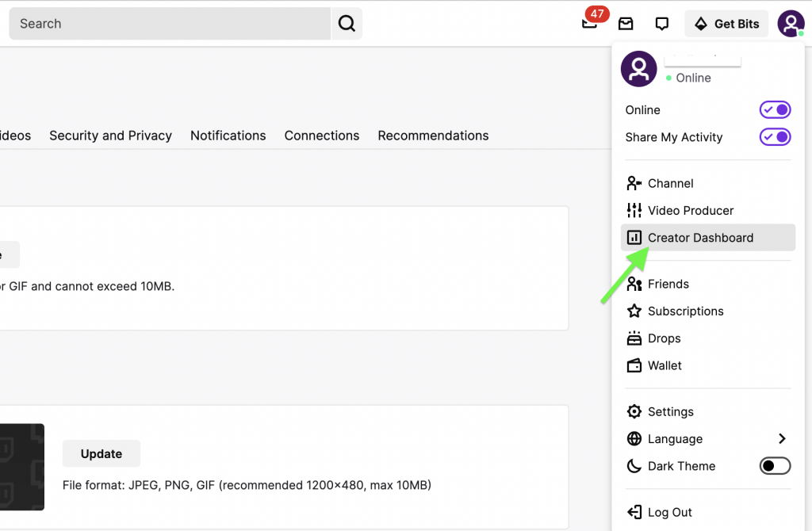
Task: Click the Language globe icon
Action: [634, 439]
